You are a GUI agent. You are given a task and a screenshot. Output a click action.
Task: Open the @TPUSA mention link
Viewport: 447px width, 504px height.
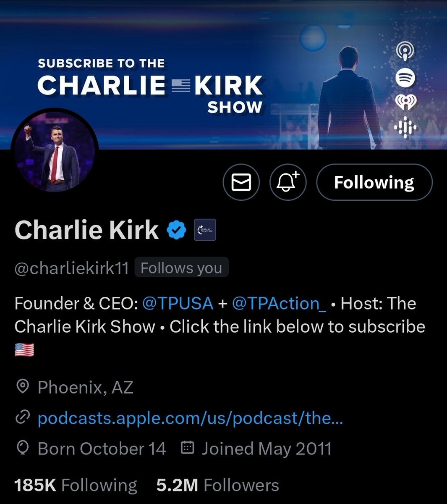click(x=178, y=303)
